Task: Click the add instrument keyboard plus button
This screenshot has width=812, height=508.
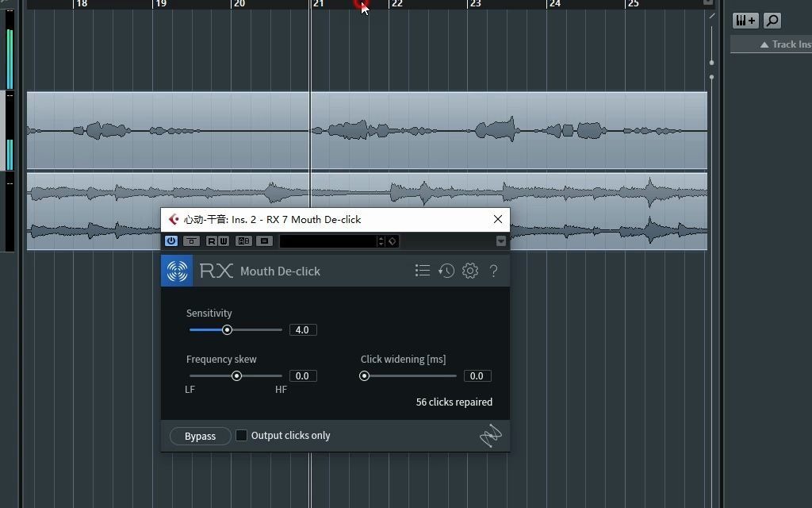Action: [745, 21]
